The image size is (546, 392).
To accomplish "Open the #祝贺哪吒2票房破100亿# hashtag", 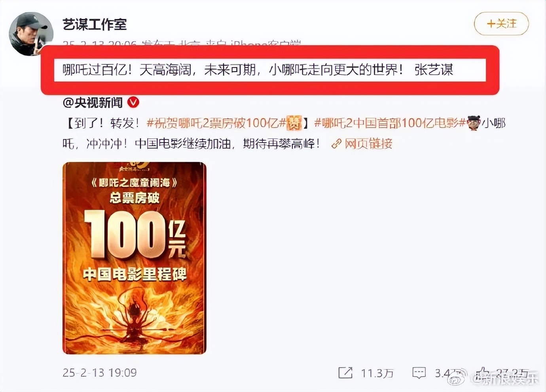I will tap(216, 123).
